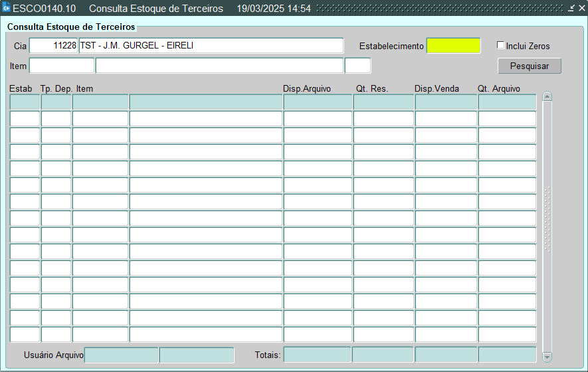The width and height of the screenshot is (588, 372).
Task: Click the scrollbar down arrow
Action: tap(547, 357)
